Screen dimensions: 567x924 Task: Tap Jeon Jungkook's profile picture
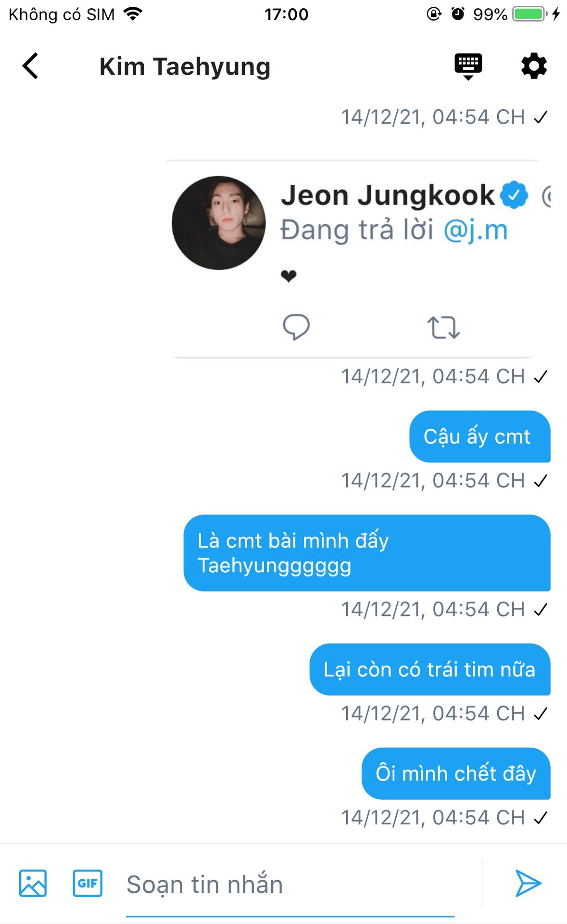[x=219, y=223]
